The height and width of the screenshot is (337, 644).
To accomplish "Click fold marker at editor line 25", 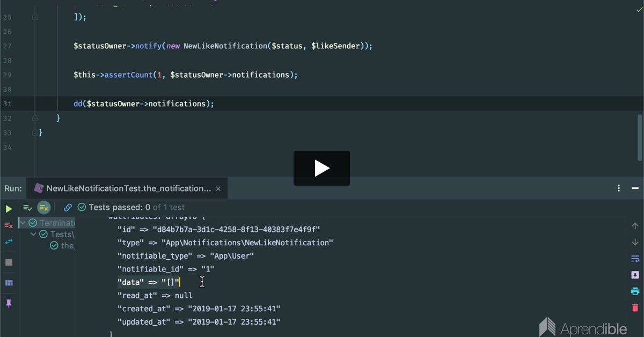I will tap(34, 17).
